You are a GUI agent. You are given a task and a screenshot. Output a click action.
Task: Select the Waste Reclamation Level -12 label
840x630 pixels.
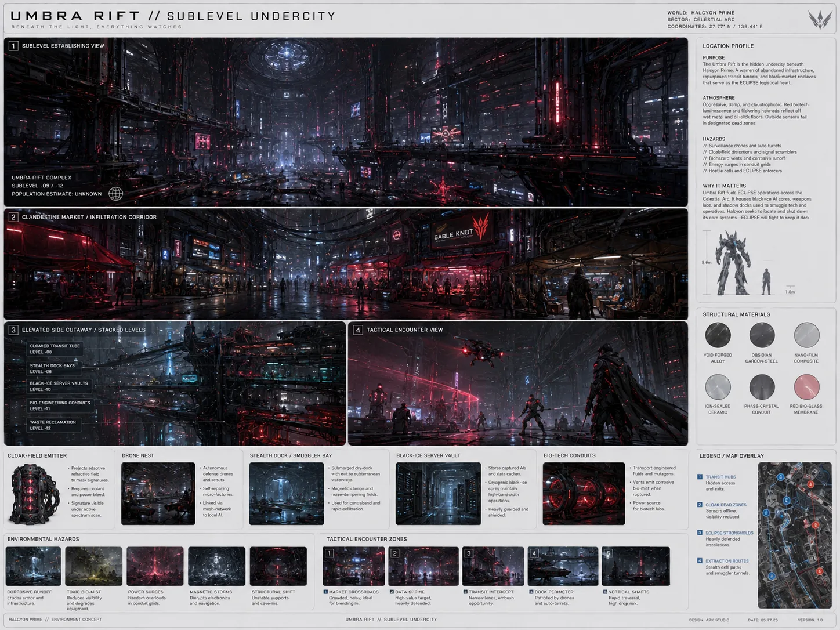click(x=53, y=425)
